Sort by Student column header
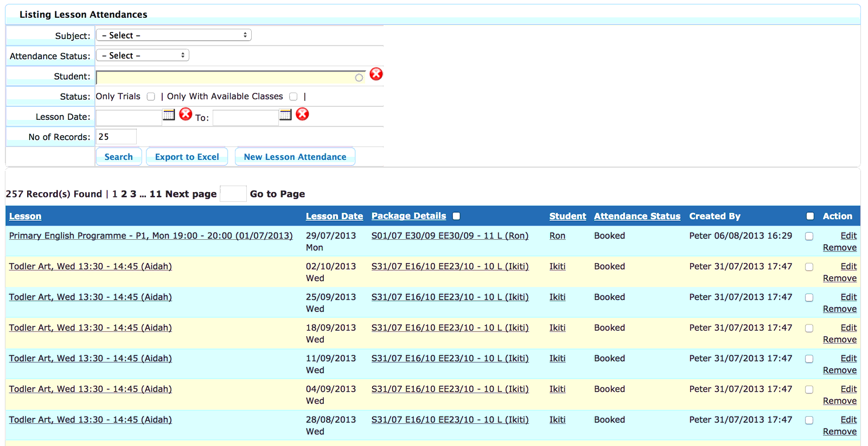Screen dimensions: 868x446 567,216
